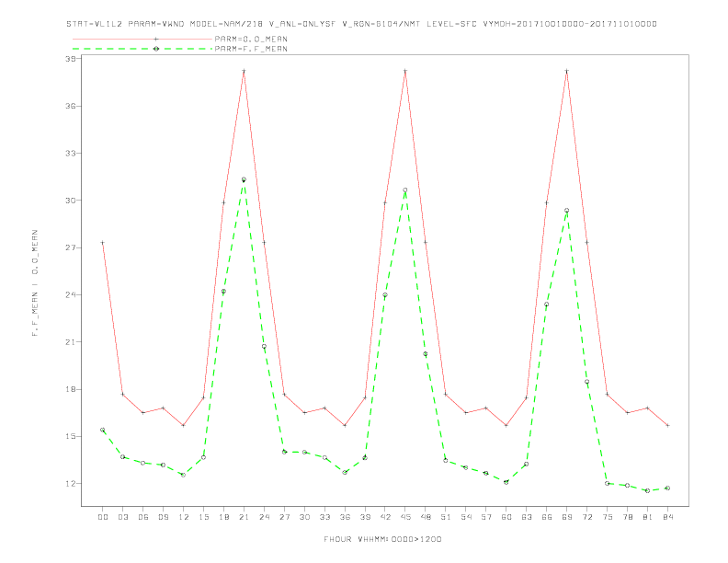
Task: Click the y-axis tick label 30
Action: pos(71,201)
